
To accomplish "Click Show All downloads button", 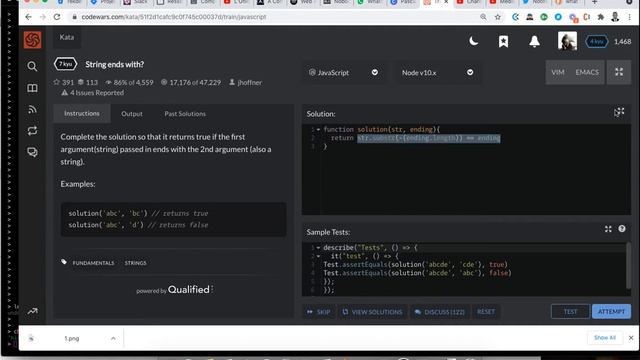I will 604,338.
